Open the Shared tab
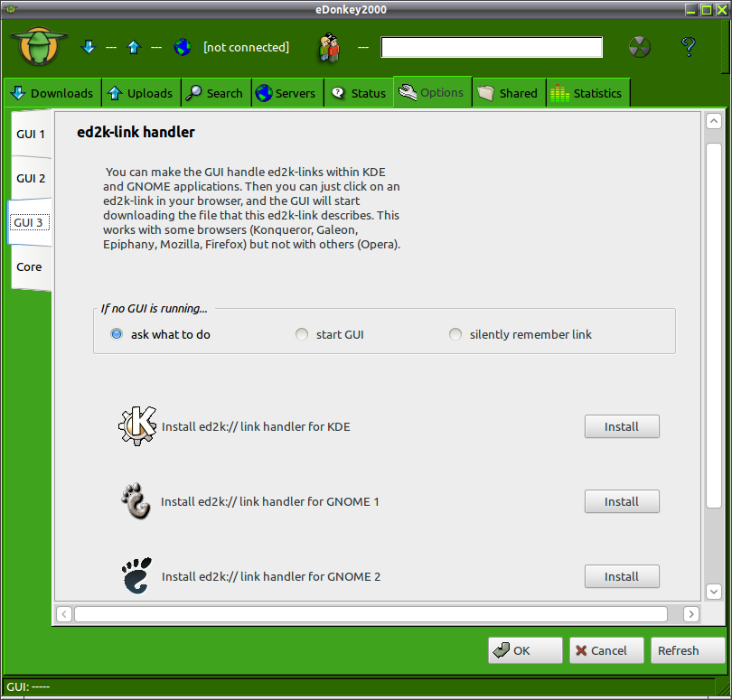The image size is (732, 700). [509, 93]
